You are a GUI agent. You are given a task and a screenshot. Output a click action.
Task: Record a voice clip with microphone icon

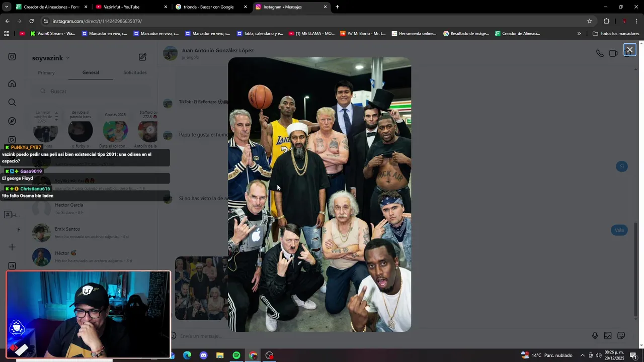(x=595, y=335)
